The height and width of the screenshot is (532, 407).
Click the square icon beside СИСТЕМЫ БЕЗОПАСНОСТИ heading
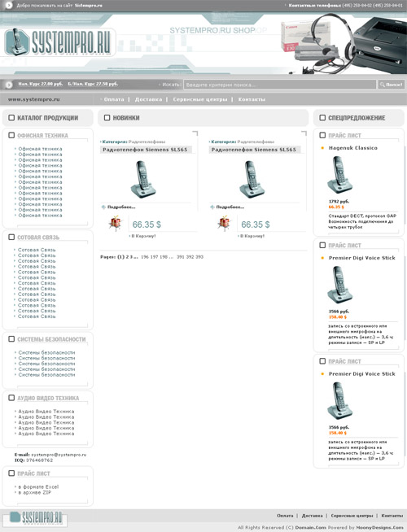[x=11, y=339]
